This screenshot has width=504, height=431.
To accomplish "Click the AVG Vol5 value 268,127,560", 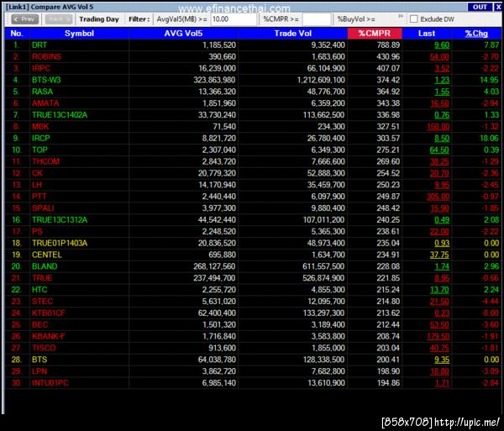I will pos(214,266).
